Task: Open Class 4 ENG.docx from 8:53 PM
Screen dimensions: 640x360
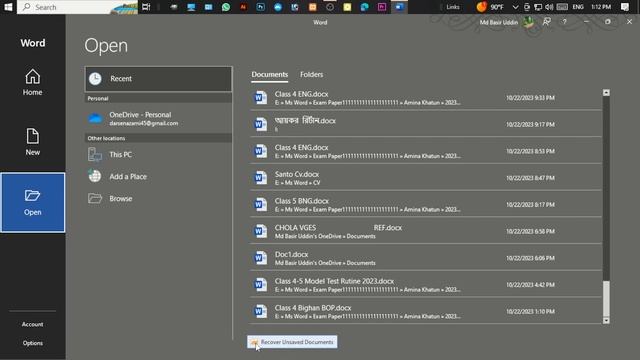Action: coord(426,151)
